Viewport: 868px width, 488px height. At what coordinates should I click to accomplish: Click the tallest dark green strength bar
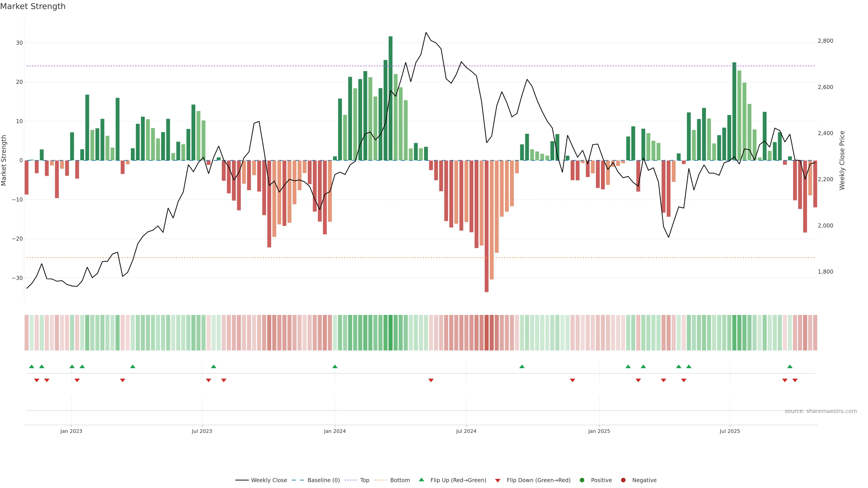click(390, 98)
